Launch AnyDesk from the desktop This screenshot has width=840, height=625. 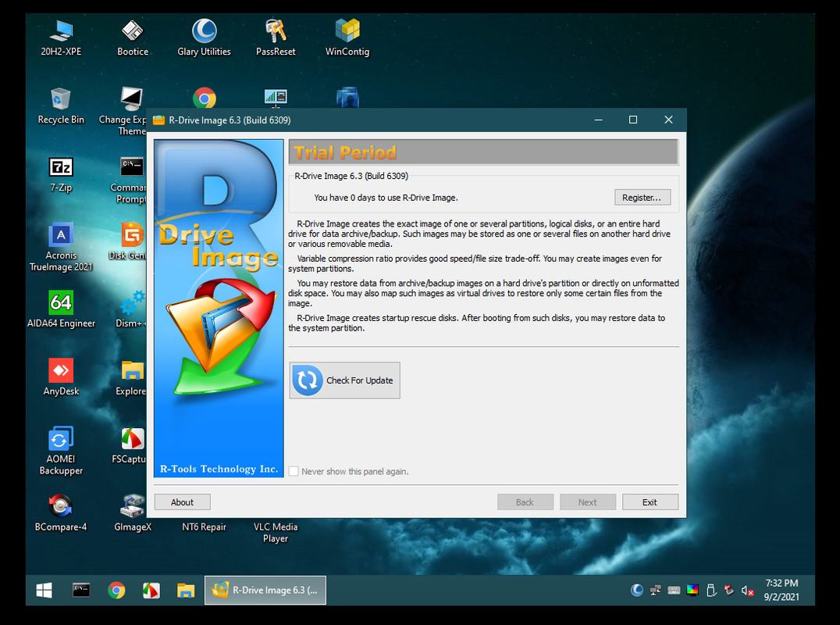61,377
